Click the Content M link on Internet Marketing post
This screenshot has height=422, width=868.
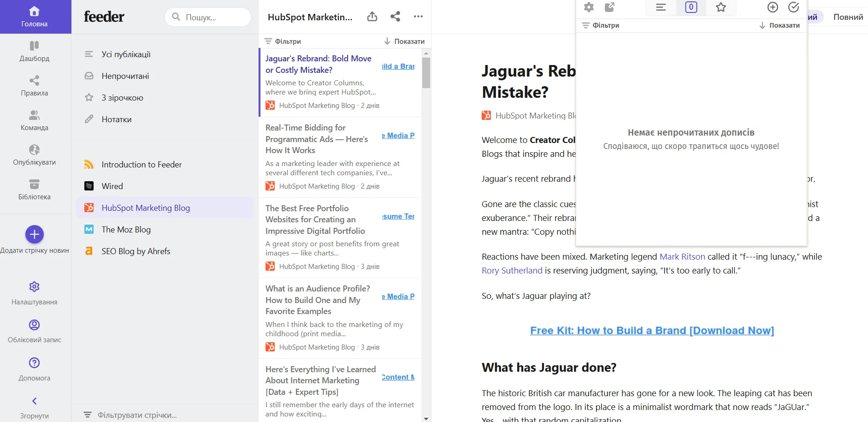[x=398, y=377]
